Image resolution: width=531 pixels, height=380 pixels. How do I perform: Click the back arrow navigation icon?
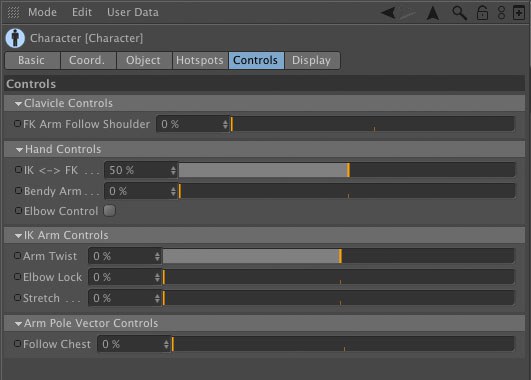click(x=388, y=13)
